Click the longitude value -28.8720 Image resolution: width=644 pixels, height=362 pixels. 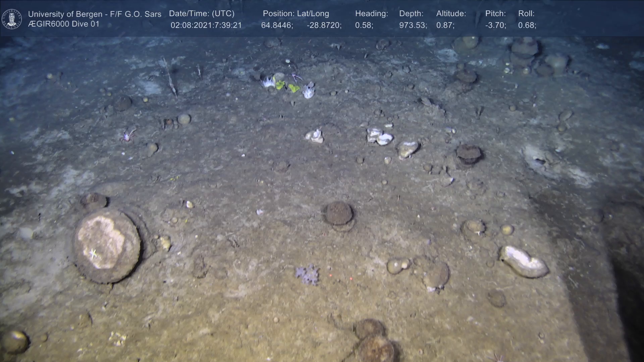click(x=324, y=25)
